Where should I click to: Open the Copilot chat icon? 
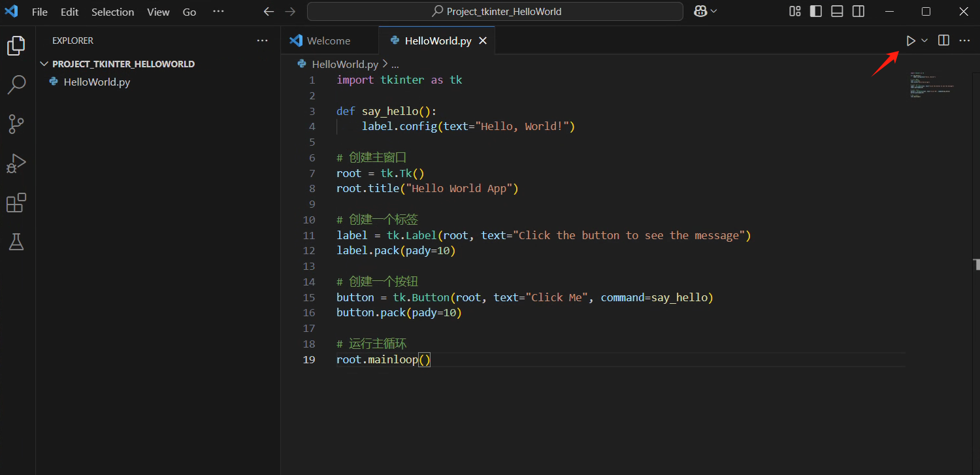point(700,11)
